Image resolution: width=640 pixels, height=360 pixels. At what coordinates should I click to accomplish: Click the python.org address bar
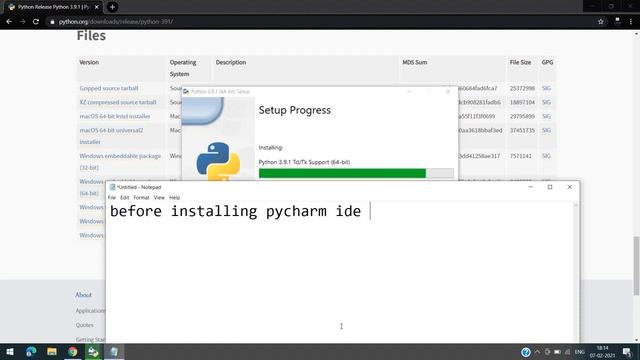pyautogui.click(x=318, y=22)
